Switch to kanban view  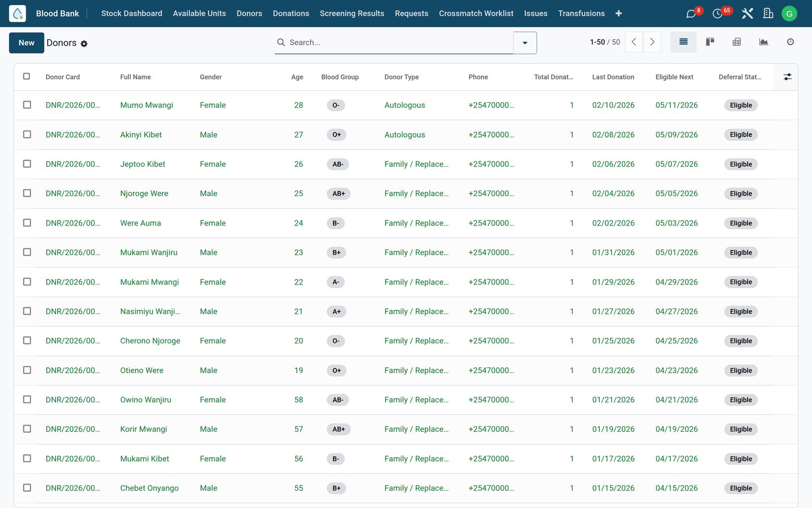point(710,42)
